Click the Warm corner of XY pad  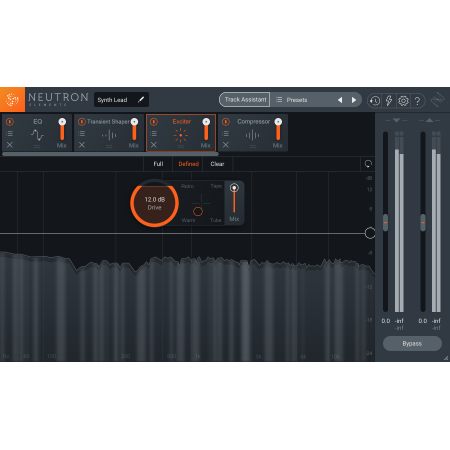188,220
